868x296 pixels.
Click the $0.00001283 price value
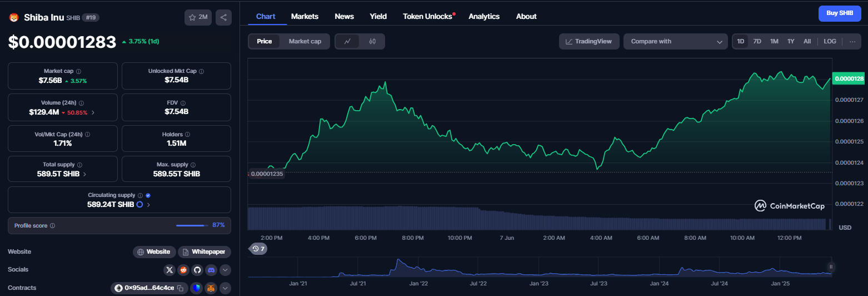(x=62, y=42)
